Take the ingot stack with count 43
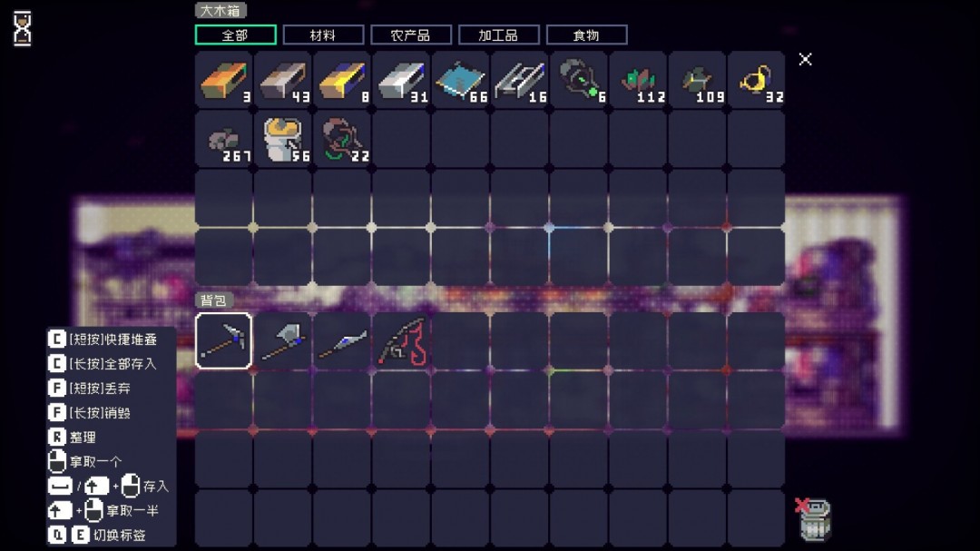 pos(283,81)
